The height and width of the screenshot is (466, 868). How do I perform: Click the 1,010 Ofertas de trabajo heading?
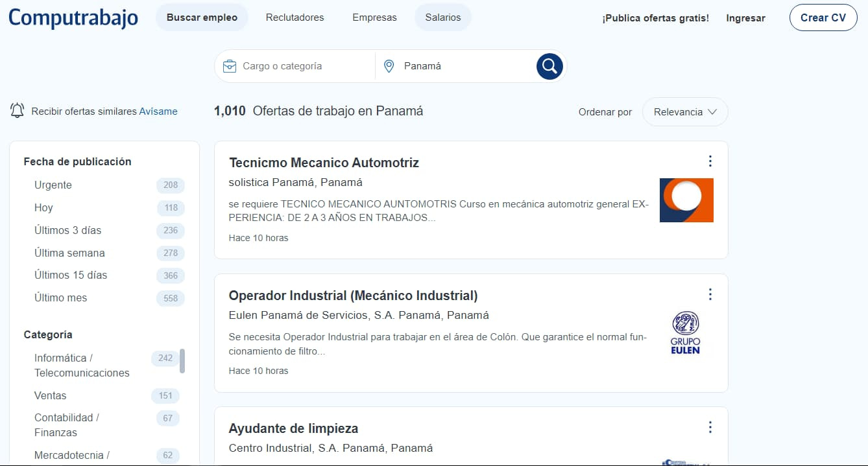coord(319,111)
